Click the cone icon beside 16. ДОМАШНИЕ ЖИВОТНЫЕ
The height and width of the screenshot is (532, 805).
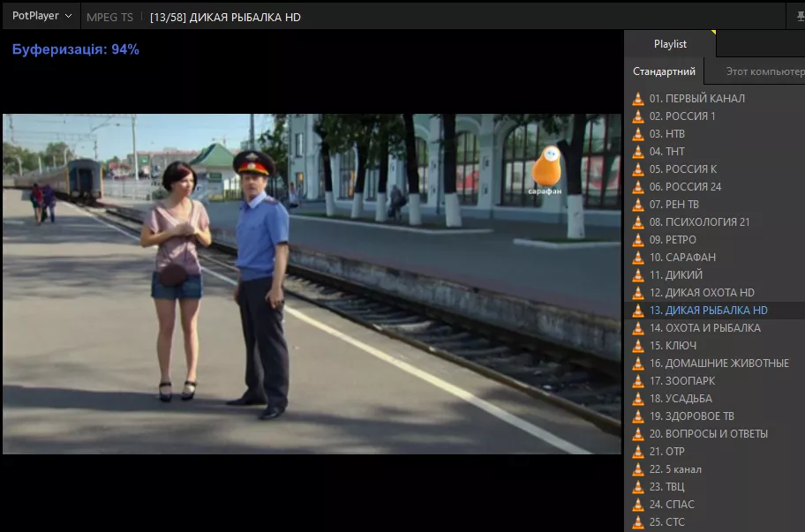coord(638,363)
